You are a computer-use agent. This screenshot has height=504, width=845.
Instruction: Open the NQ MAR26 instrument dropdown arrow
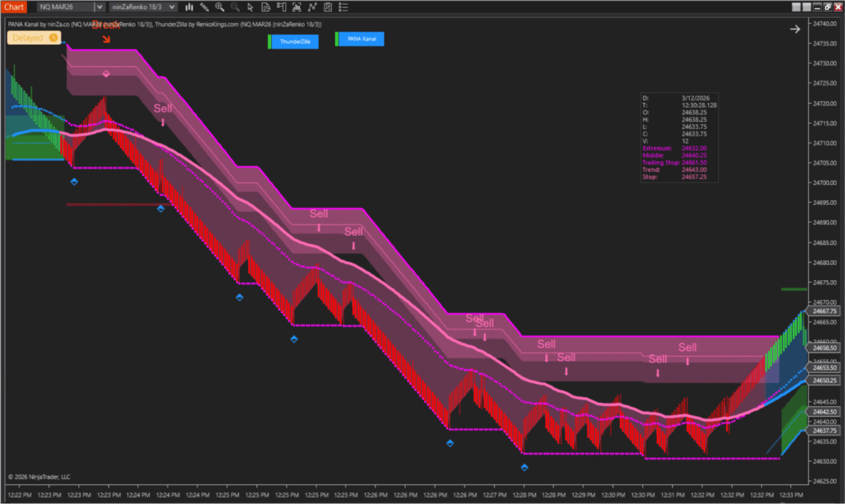click(x=100, y=7)
